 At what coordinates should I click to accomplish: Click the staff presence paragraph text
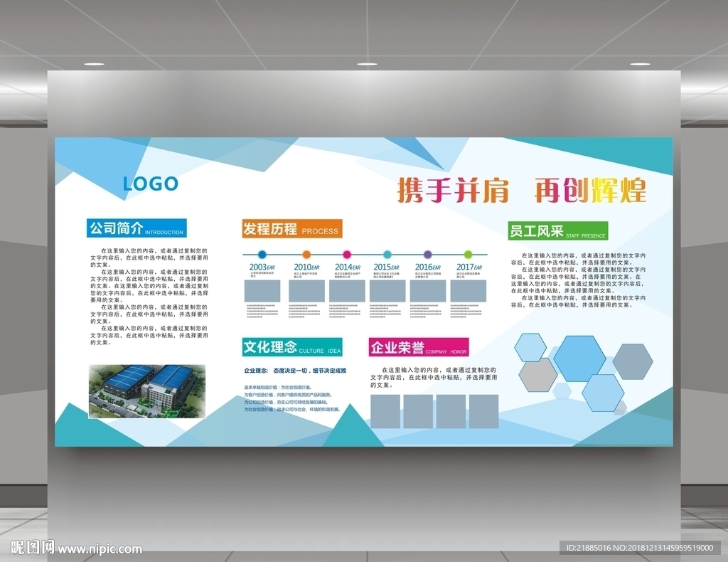tap(578, 280)
